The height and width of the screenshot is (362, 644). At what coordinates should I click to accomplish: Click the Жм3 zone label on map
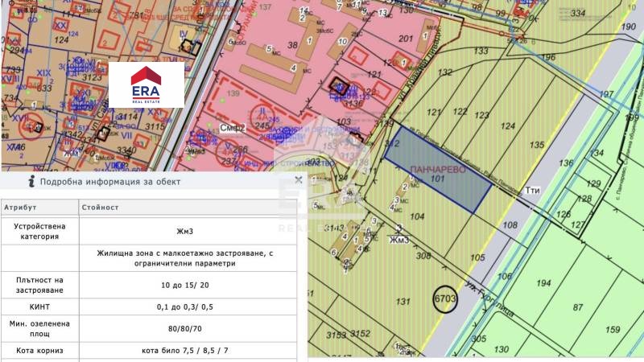coord(397,239)
